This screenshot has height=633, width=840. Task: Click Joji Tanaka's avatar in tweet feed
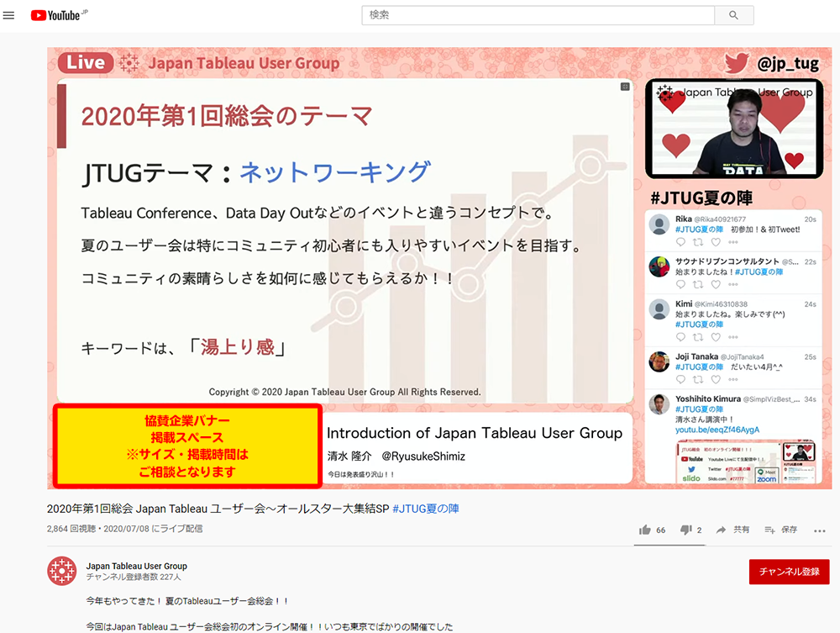point(659,361)
